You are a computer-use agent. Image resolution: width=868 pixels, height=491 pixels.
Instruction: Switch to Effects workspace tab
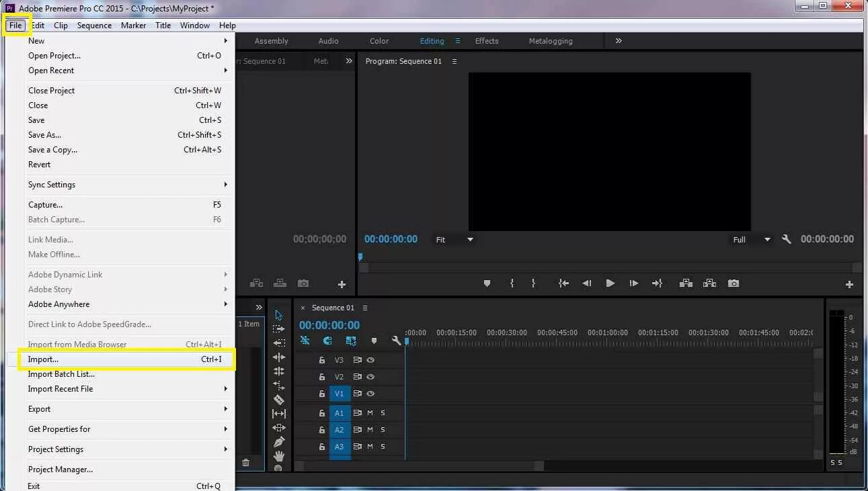(487, 41)
